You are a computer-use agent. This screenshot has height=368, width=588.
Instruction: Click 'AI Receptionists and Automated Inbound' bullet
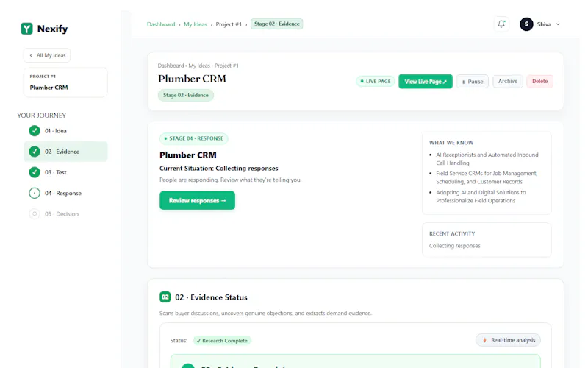[487, 158]
